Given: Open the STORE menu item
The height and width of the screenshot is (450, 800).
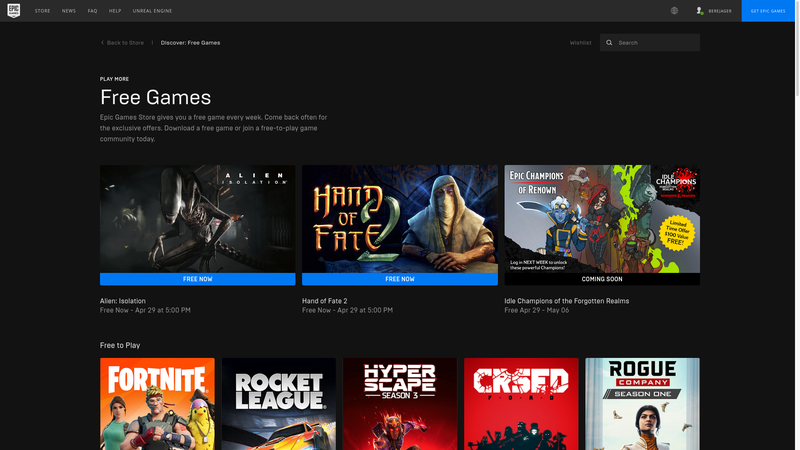Looking at the screenshot, I should (42, 11).
